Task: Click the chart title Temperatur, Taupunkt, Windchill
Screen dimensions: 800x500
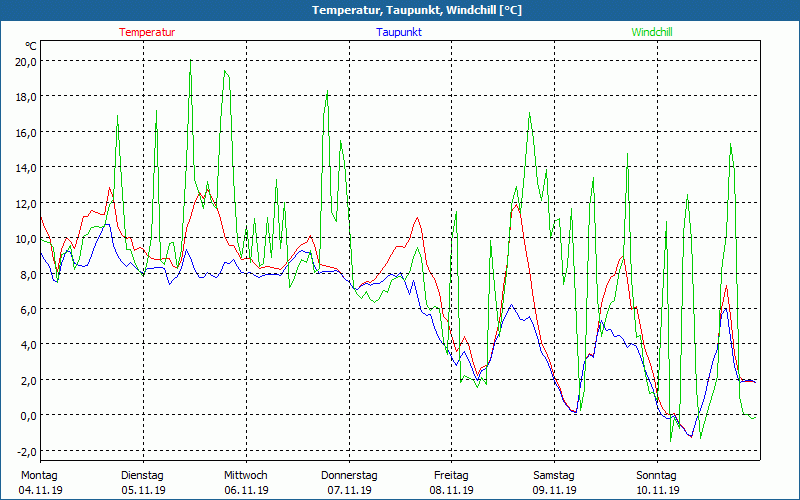Action: (x=416, y=10)
